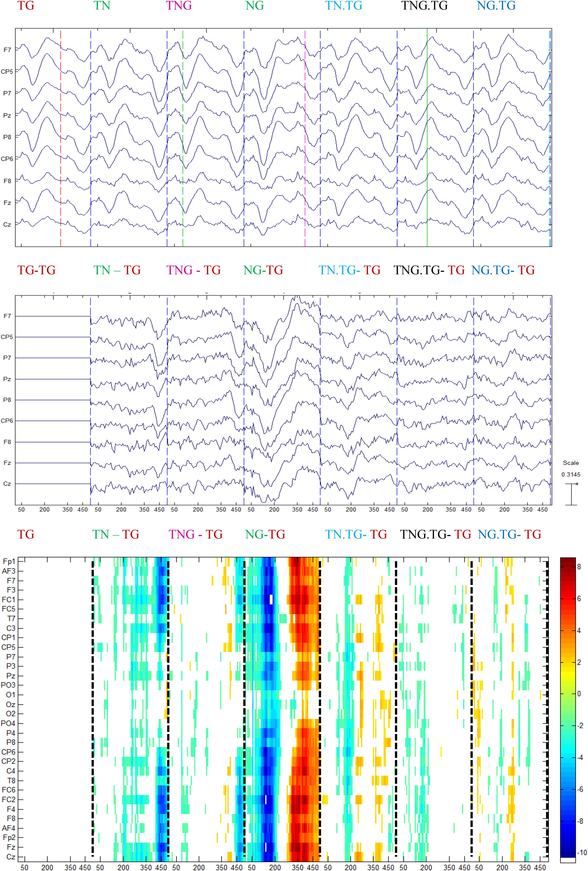Image resolution: width=588 pixels, height=871 pixels.
Task: Click the green zero region of the colorbar
Action: pyautogui.click(x=568, y=694)
